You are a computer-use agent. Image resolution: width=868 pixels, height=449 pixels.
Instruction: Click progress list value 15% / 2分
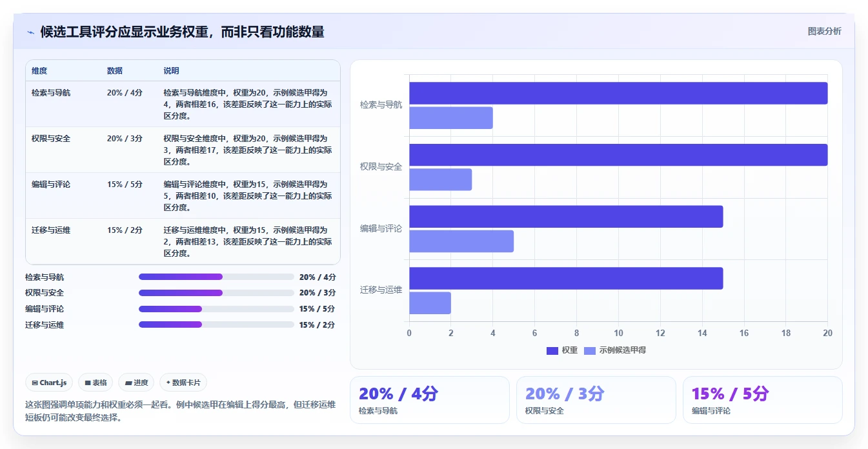pyautogui.click(x=317, y=325)
